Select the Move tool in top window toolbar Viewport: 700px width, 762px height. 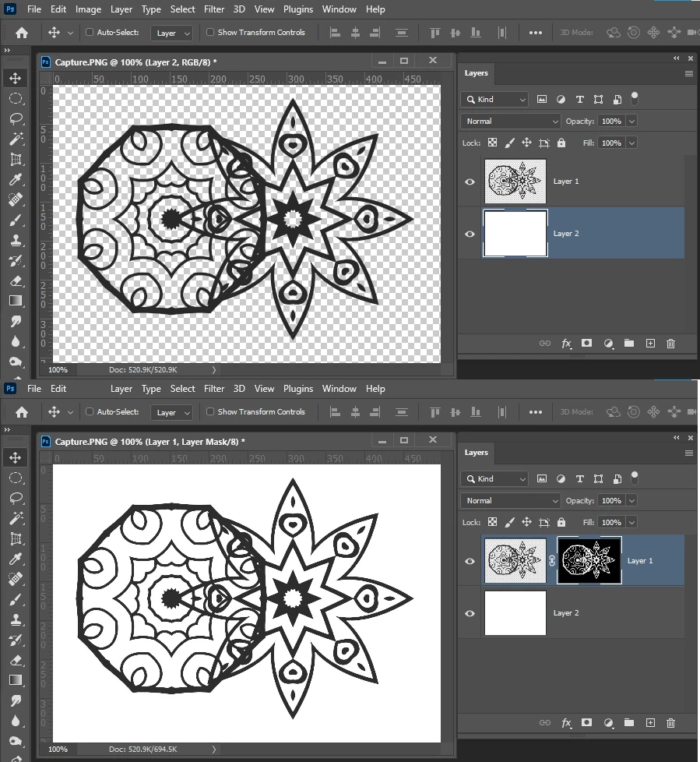[15, 78]
